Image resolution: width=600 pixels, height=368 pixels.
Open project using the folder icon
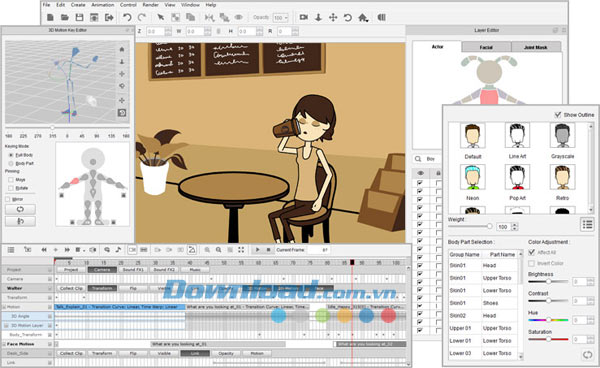click(65, 18)
